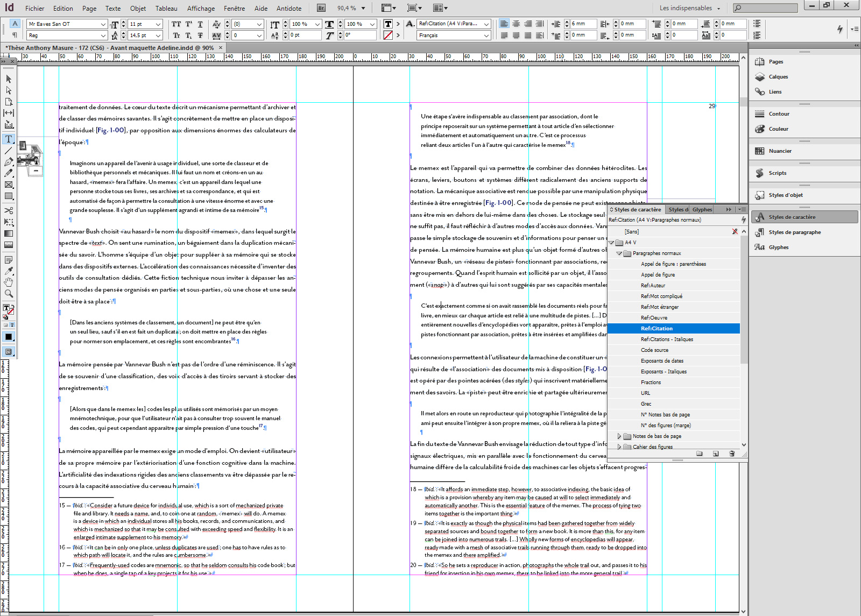Viewport: 861px width, 616px height.
Task: Open the Texte menu
Action: (x=113, y=9)
